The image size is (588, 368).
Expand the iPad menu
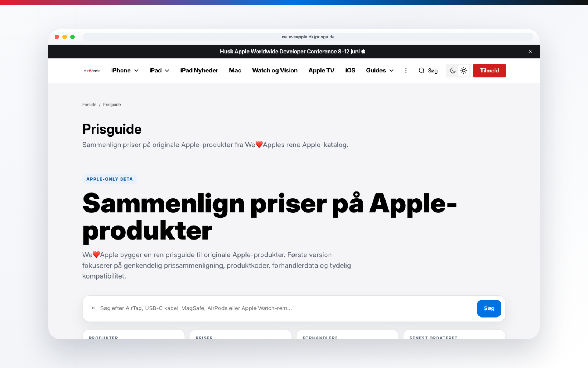click(x=159, y=71)
